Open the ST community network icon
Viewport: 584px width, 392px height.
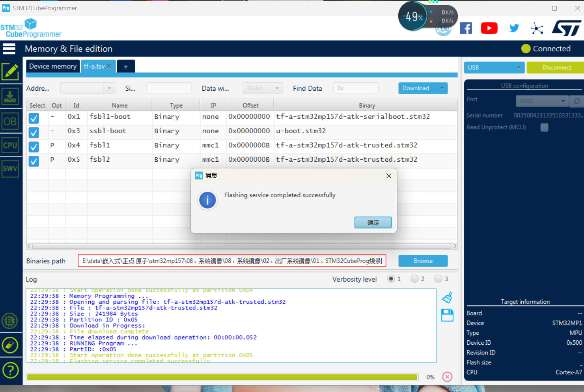click(537, 28)
